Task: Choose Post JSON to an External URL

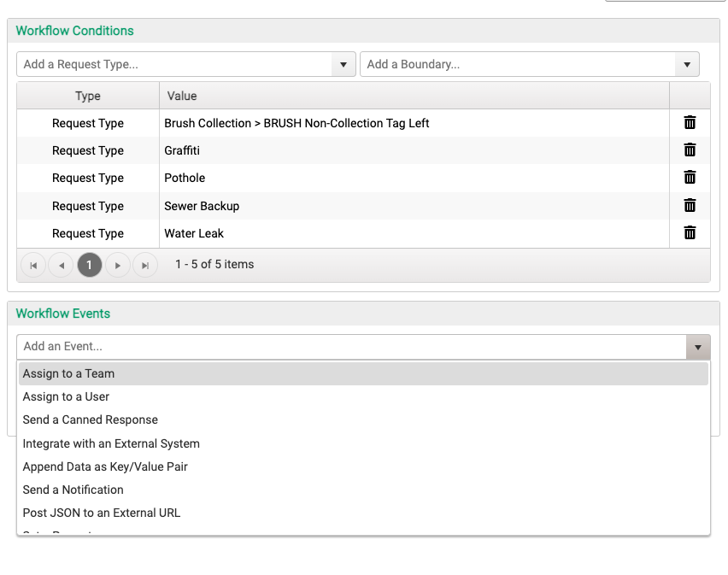Action: coord(363,513)
